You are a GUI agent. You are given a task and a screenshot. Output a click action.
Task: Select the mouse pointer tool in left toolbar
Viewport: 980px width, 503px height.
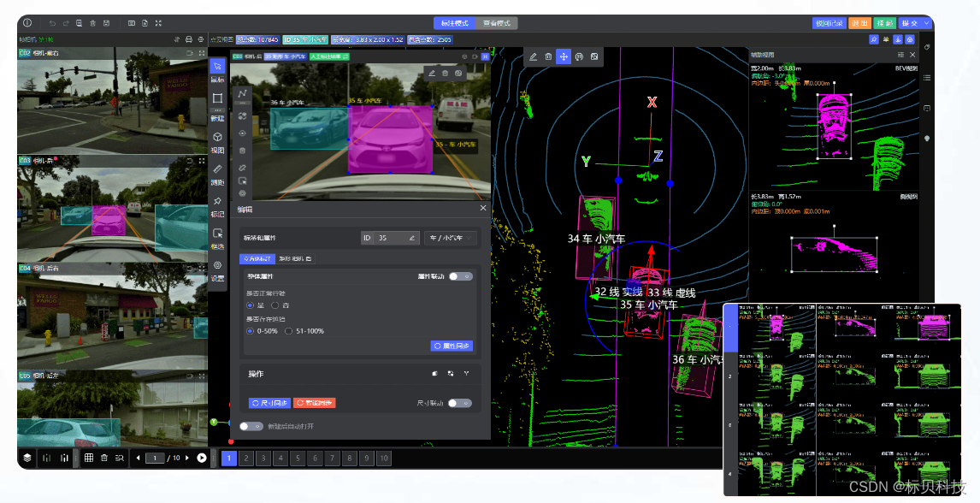217,66
